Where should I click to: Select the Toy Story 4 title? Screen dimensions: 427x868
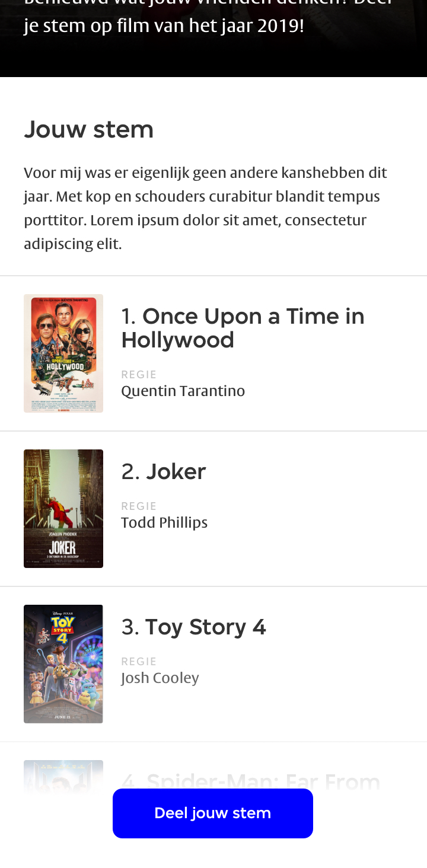click(205, 627)
